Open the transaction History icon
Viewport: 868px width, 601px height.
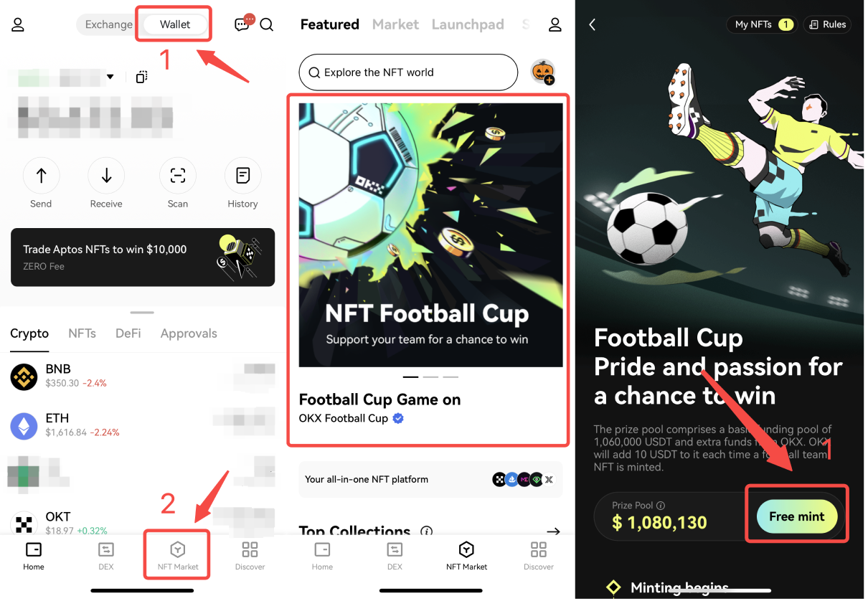click(242, 176)
